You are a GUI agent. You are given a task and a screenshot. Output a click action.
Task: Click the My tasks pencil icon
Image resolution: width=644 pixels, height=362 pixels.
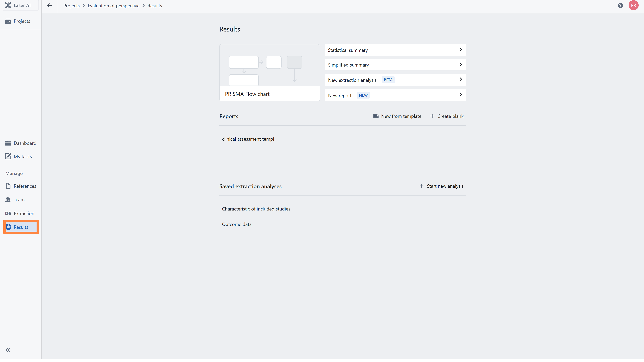coord(8,156)
